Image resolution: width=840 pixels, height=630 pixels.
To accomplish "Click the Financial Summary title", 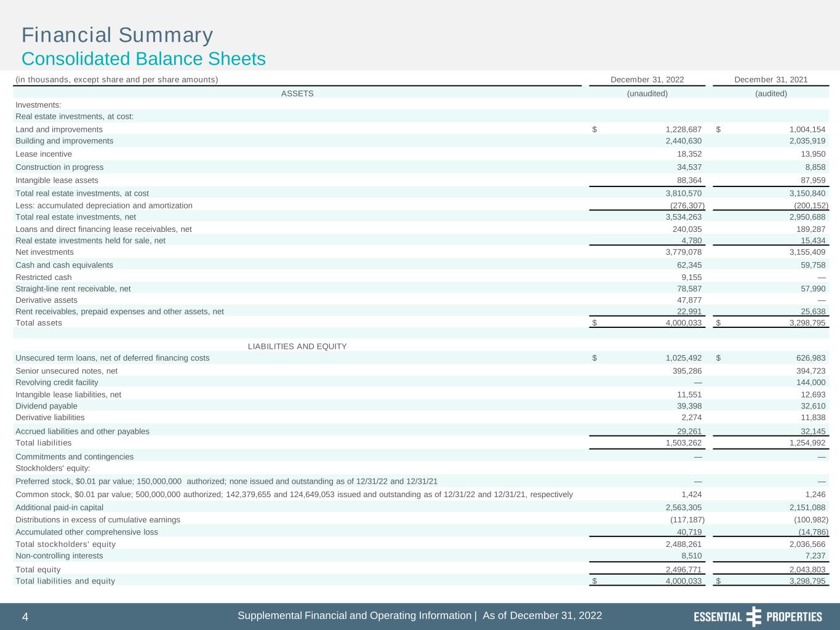I will tap(117, 35).
